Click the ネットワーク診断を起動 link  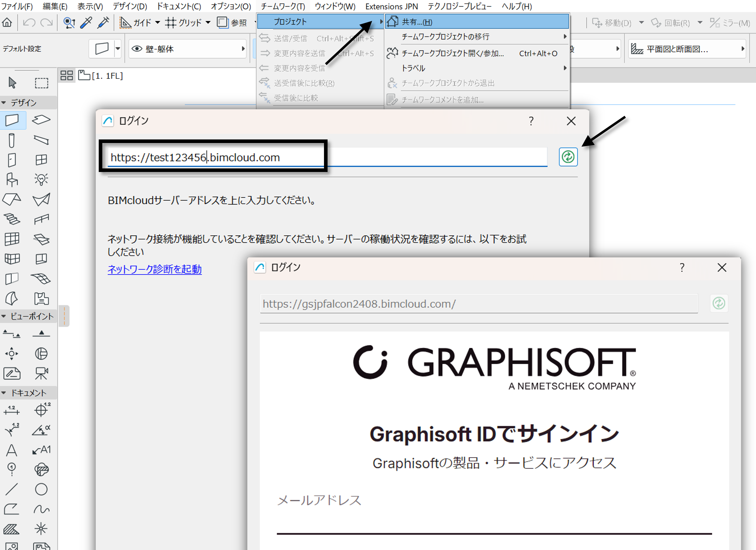pos(155,269)
